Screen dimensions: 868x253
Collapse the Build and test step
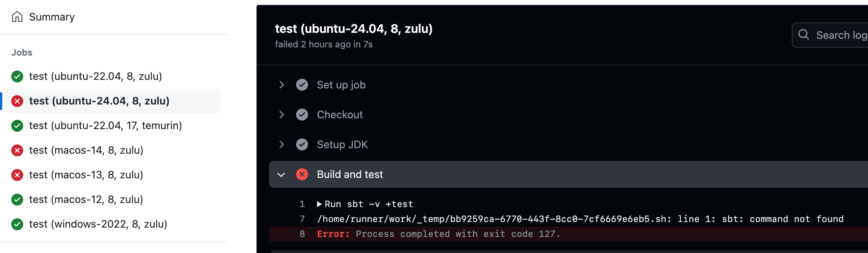[281, 175]
